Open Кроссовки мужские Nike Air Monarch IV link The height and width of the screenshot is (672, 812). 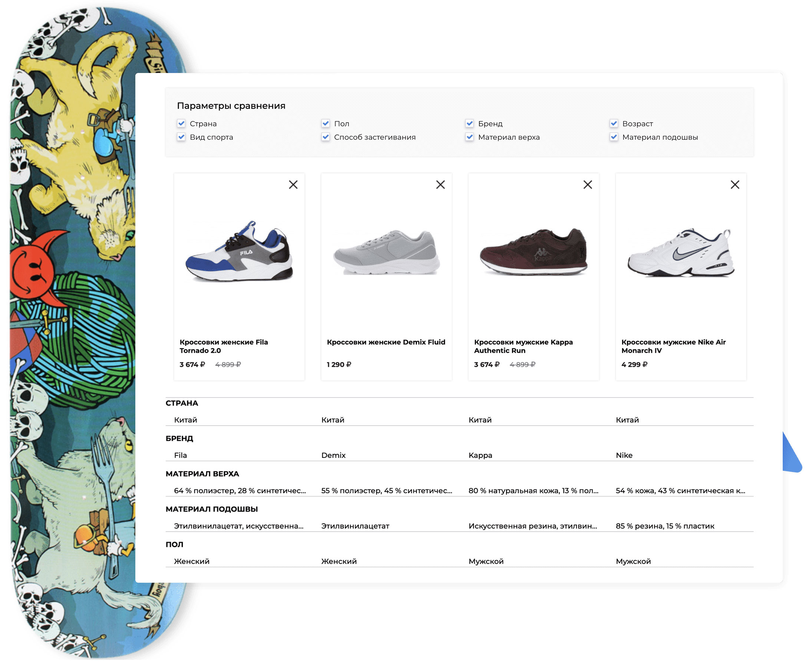673,346
